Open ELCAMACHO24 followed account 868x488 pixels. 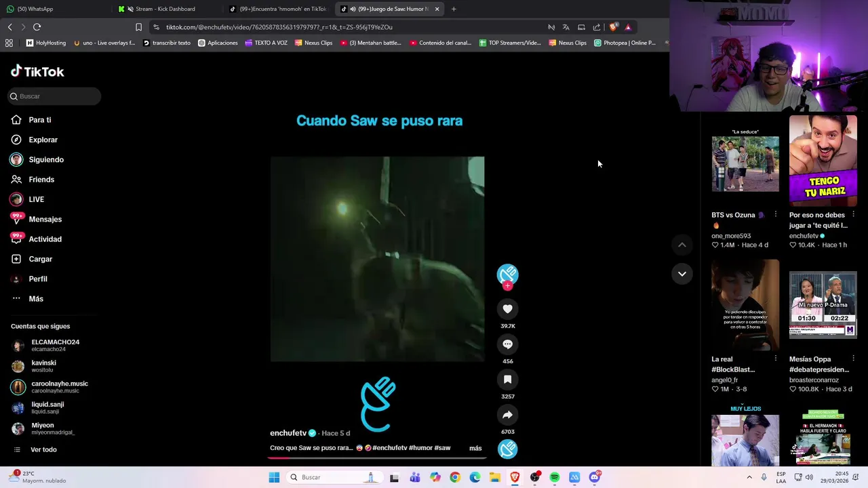click(x=54, y=345)
